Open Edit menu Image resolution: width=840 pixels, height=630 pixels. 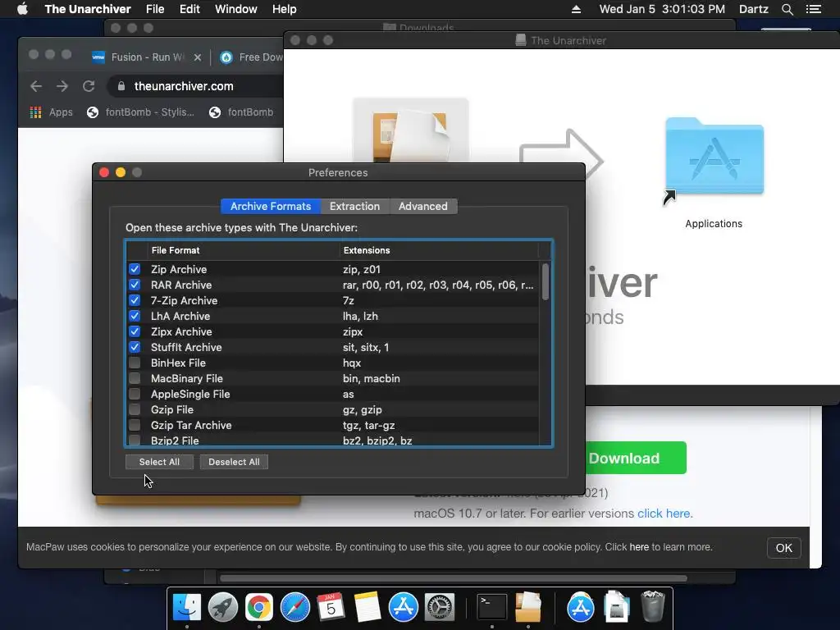click(x=189, y=9)
